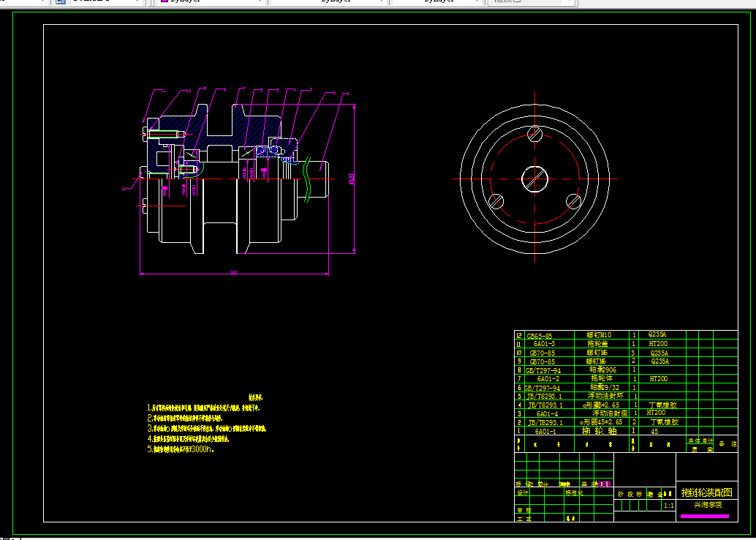Click the 设计 label in title block
The image size is (756, 540).
point(523,492)
